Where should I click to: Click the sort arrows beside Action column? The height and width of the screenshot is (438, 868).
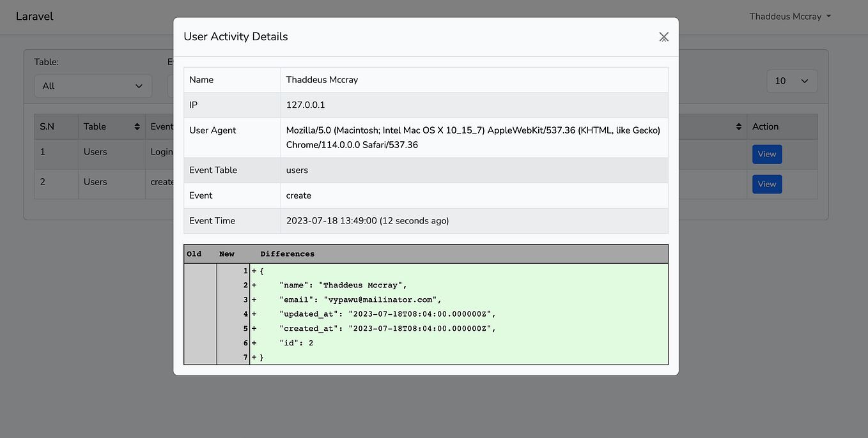coord(739,127)
